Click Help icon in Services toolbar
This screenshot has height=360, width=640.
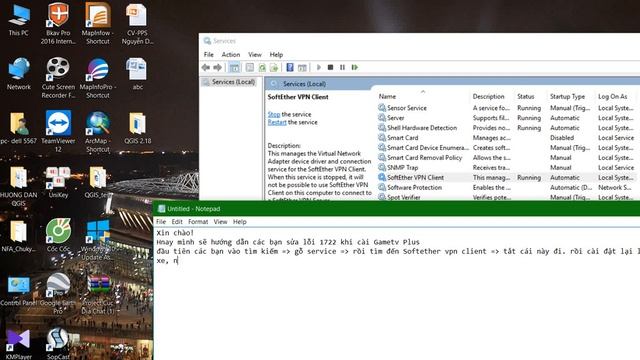290,67
